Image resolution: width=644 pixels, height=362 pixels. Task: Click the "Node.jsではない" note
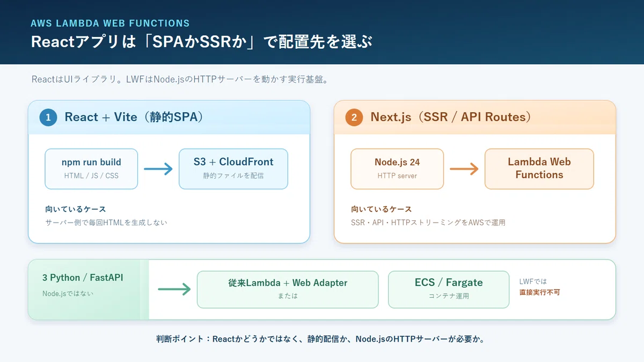68,293
